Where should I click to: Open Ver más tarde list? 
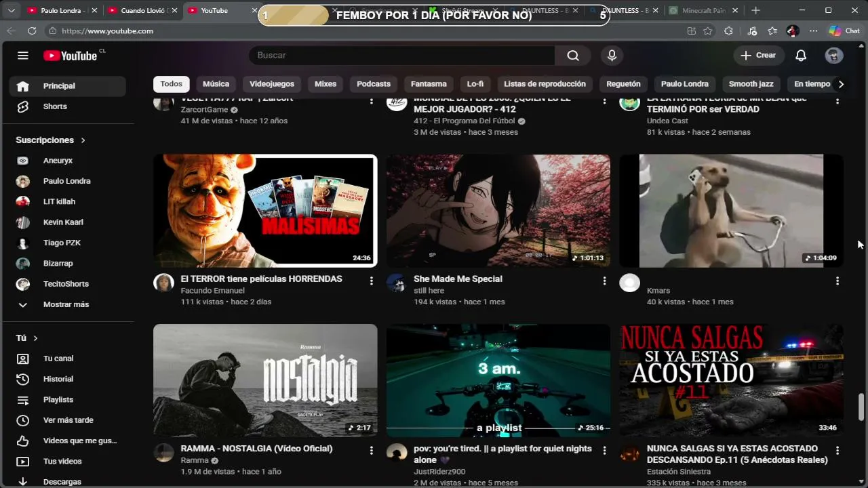pyautogui.click(x=67, y=420)
